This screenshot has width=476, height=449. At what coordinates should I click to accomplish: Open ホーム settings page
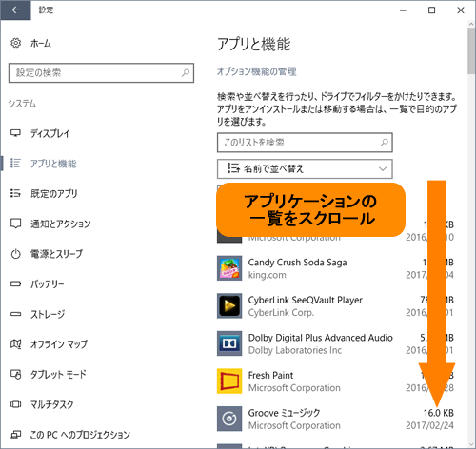point(41,43)
